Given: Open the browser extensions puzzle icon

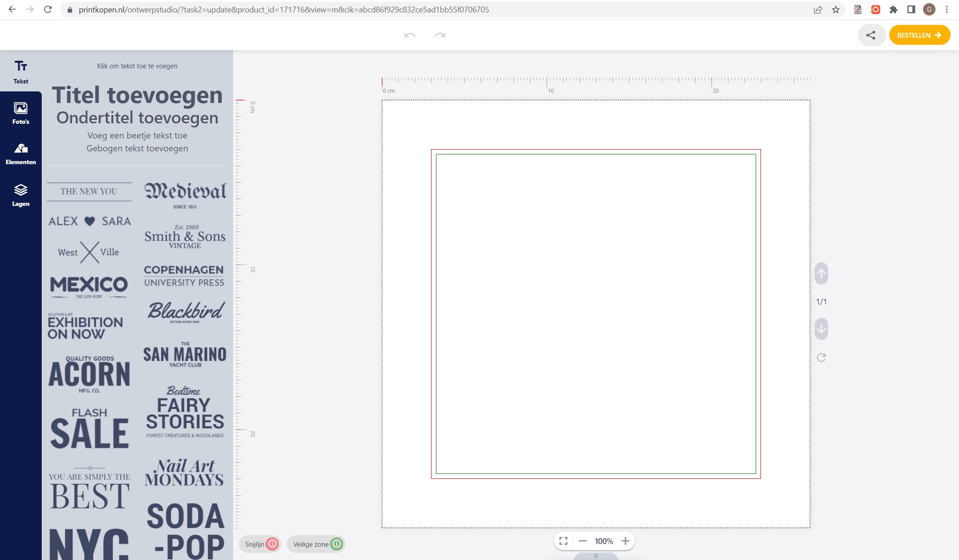Looking at the screenshot, I should [893, 9].
